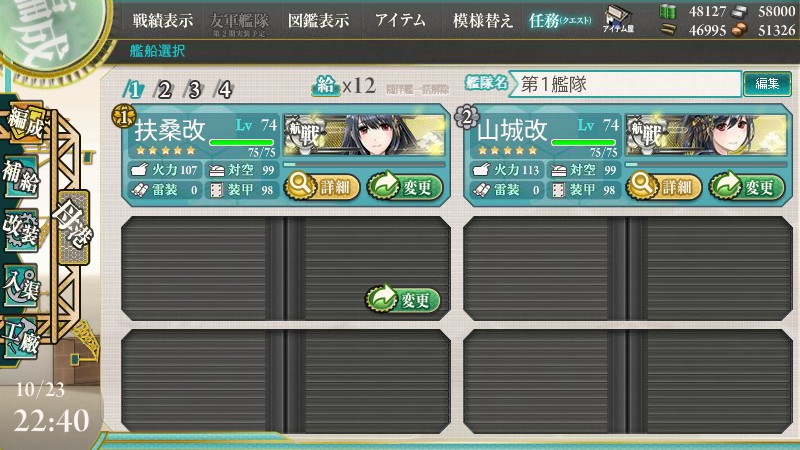The width and height of the screenshot is (800, 450).
Task: Switch to fleet tab 4
Action: [224, 90]
